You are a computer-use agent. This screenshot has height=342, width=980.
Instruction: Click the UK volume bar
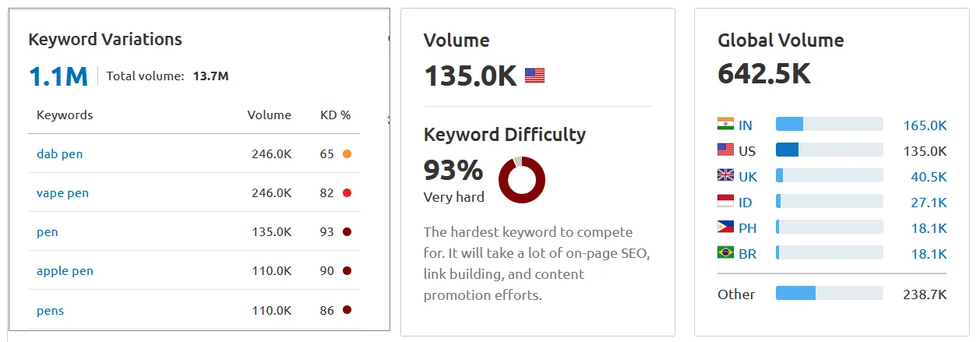tap(829, 176)
